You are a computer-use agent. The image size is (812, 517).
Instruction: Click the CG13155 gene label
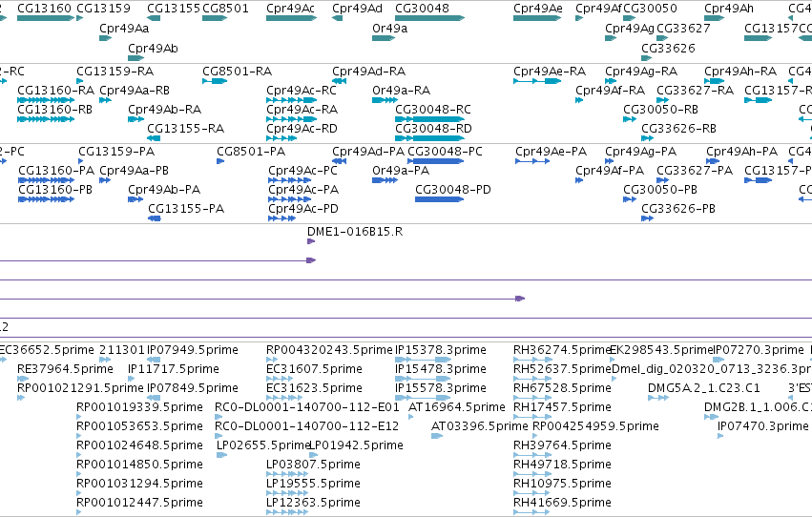point(174,9)
